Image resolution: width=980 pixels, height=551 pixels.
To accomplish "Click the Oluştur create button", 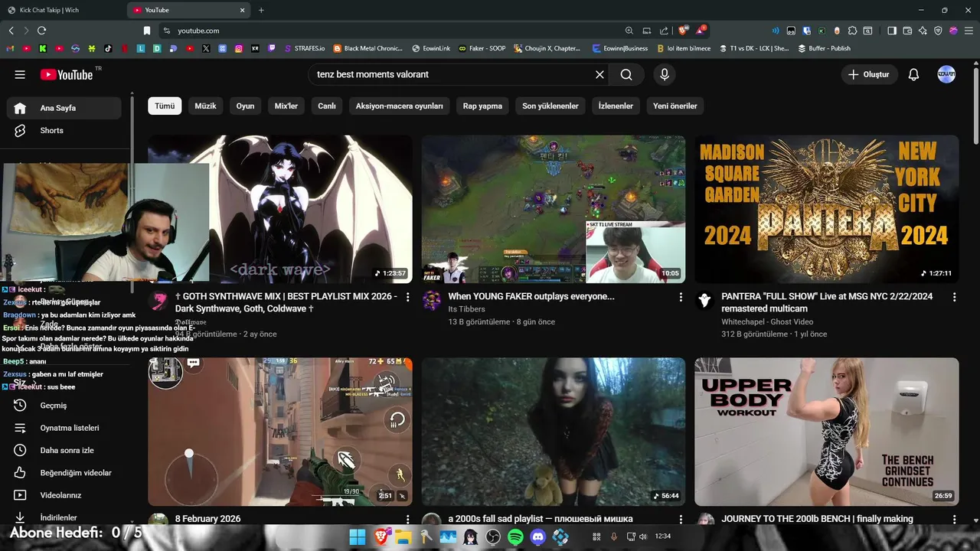I will (869, 74).
